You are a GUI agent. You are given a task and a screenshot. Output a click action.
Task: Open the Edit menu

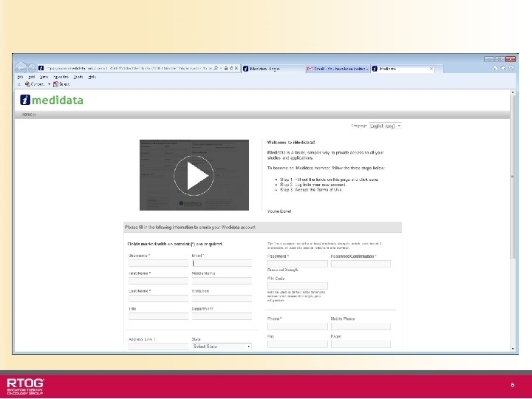pyautogui.click(x=32, y=77)
